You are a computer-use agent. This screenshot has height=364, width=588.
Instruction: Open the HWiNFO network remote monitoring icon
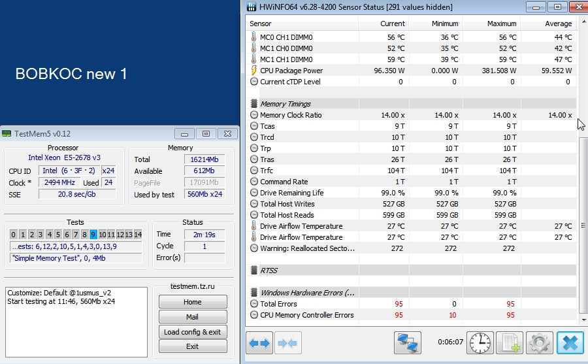(x=407, y=343)
